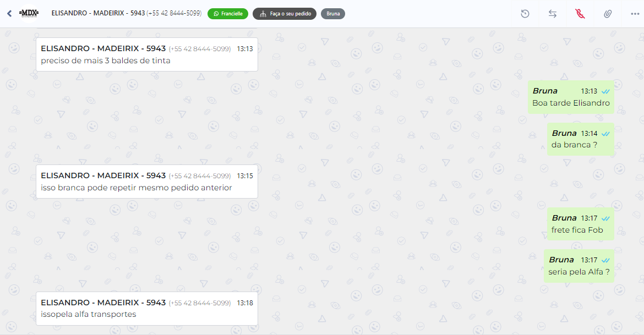Attach a file with paperclip icon

[x=608, y=14]
